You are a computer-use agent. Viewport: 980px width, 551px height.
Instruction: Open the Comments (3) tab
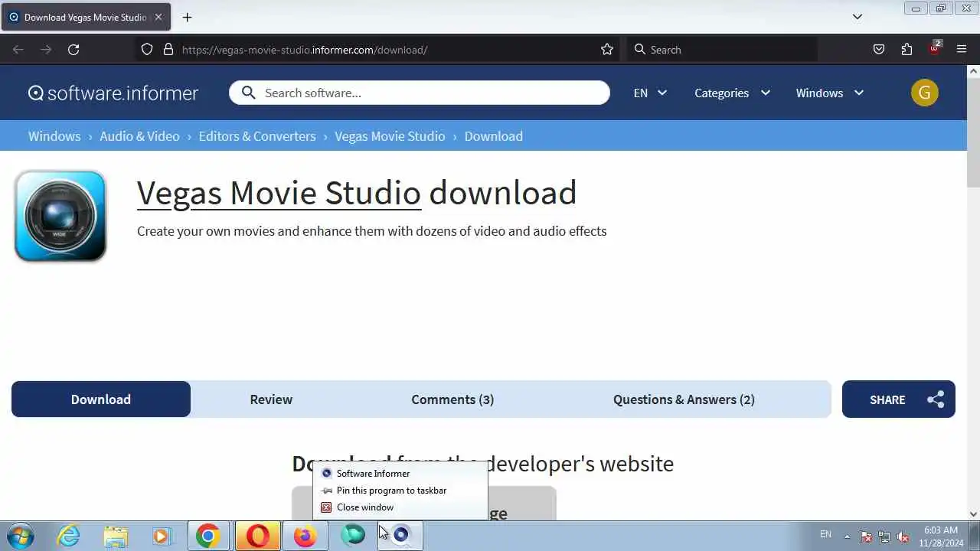pyautogui.click(x=452, y=399)
